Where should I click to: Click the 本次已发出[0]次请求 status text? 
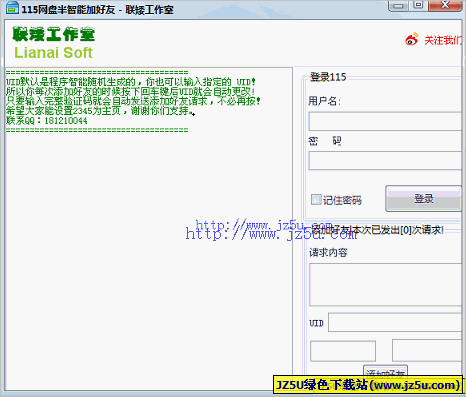398,230
